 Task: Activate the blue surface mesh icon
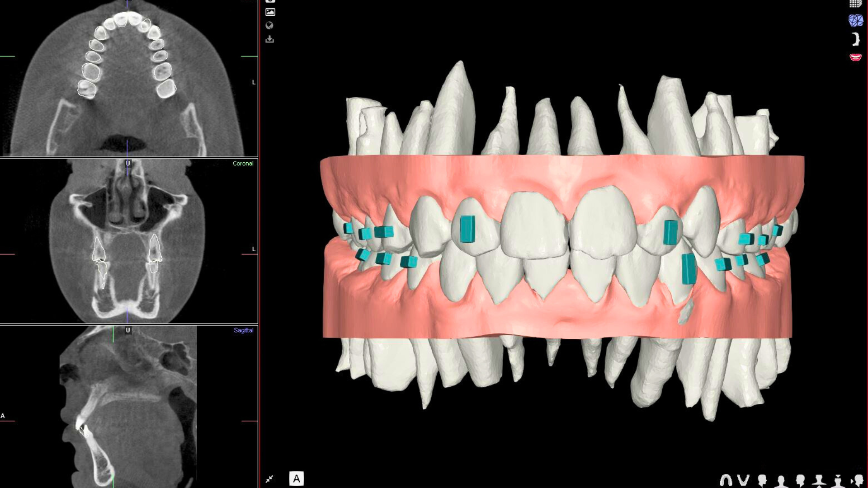(x=856, y=20)
